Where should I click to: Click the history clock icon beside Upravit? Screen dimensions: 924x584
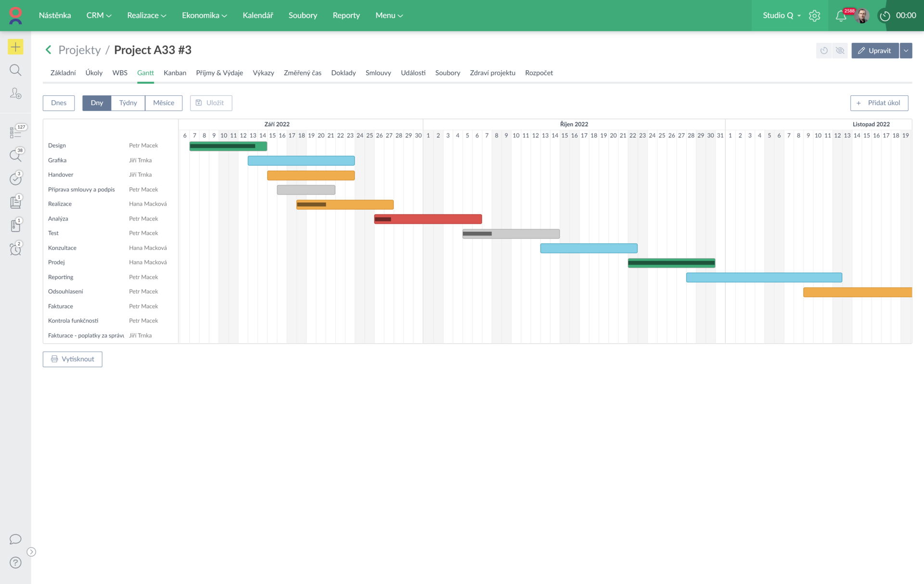[x=824, y=51]
